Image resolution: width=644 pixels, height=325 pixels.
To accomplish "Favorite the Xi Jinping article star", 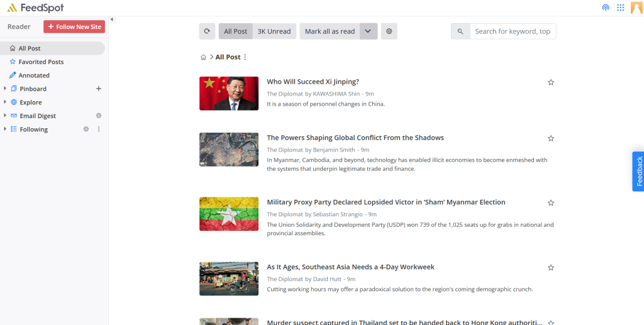I will pyautogui.click(x=551, y=82).
